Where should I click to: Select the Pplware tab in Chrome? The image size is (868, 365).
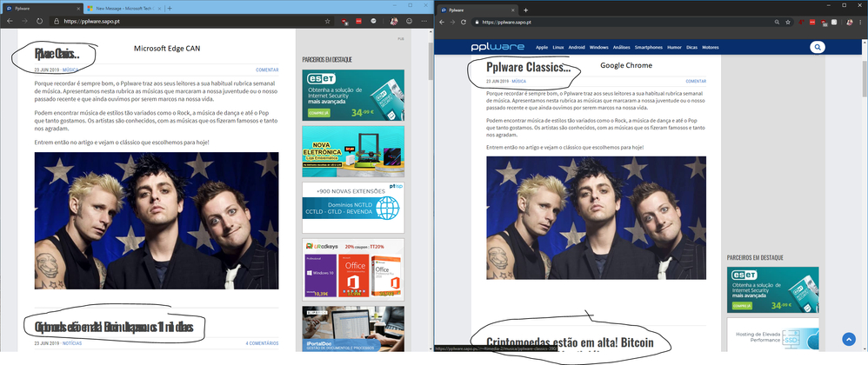coord(477,10)
